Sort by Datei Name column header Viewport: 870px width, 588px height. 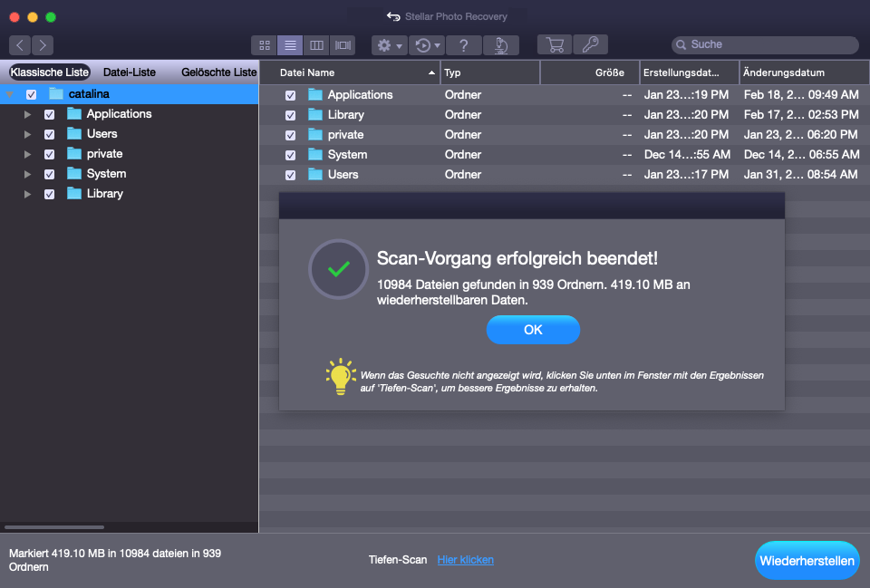pyautogui.click(x=350, y=72)
